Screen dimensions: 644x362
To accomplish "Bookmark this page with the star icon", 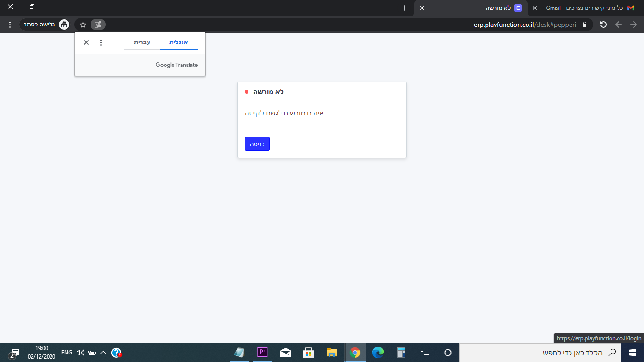I will [83, 25].
